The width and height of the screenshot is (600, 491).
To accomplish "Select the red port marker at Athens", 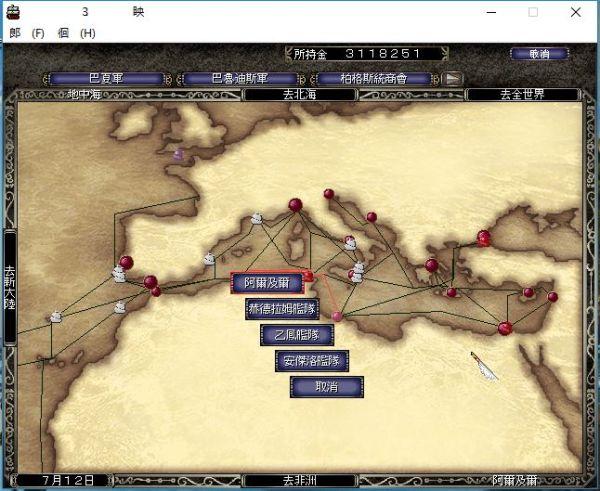I will 431,265.
